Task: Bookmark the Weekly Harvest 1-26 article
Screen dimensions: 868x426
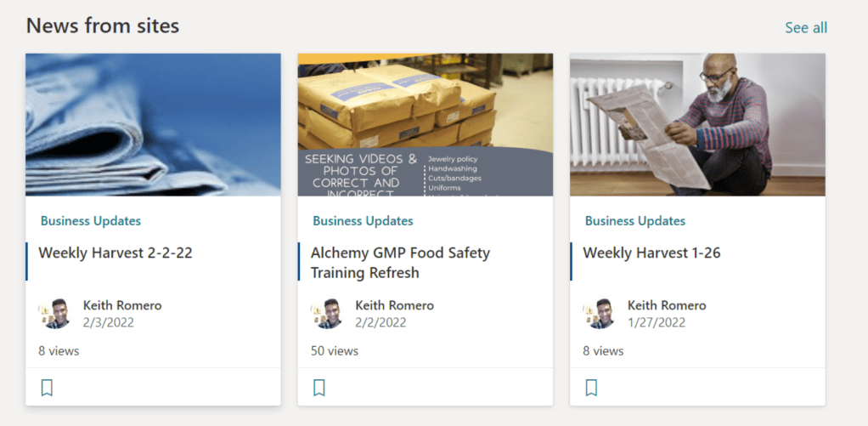Action: coord(591,388)
